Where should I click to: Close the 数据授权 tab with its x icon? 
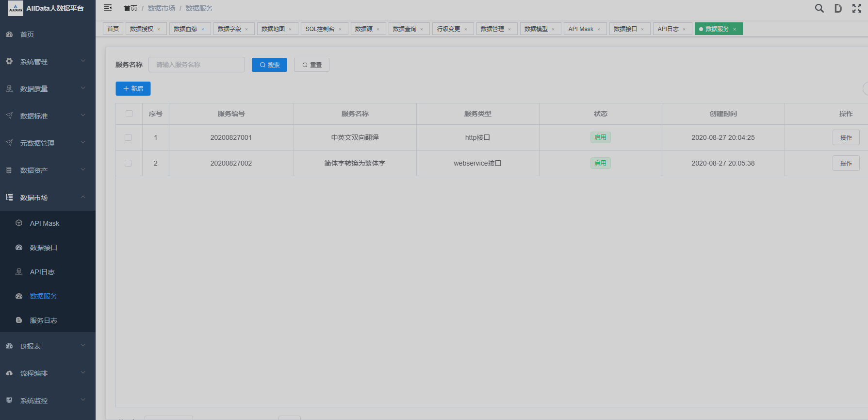coord(159,29)
